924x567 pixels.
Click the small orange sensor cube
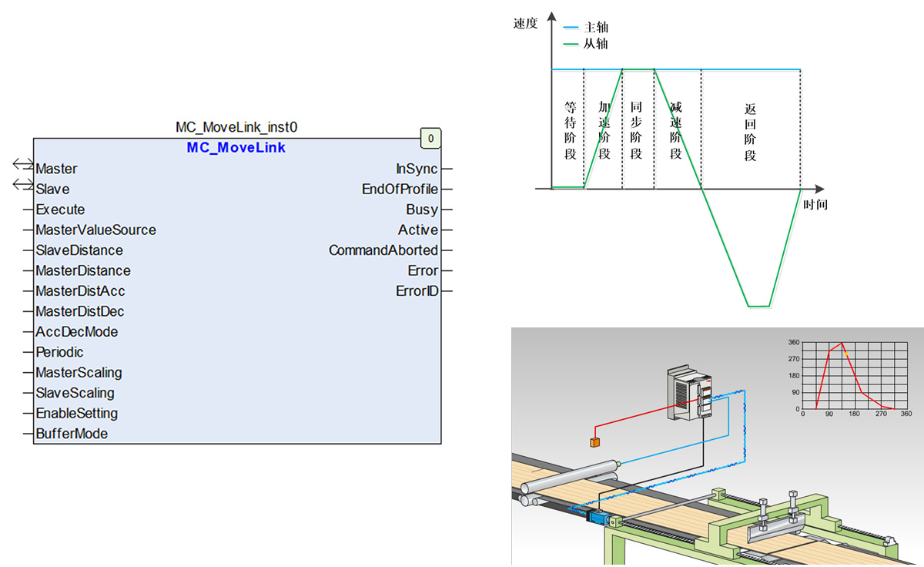click(x=594, y=442)
